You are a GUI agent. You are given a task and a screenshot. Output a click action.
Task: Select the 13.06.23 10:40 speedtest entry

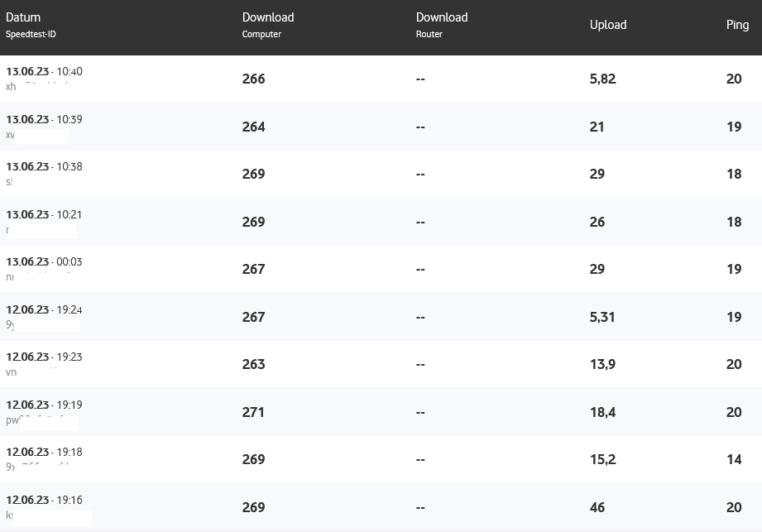pos(45,72)
